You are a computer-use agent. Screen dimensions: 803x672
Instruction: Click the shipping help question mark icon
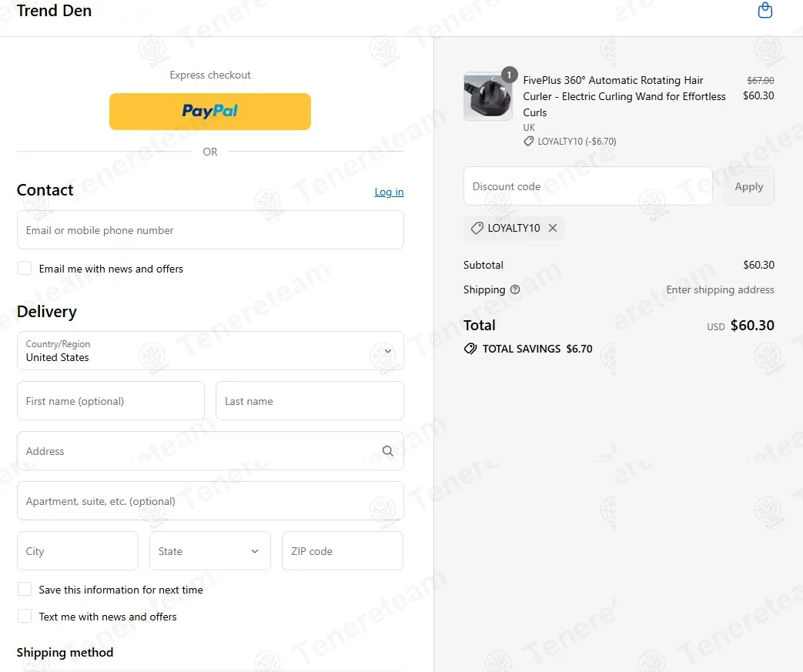[515, 290]
